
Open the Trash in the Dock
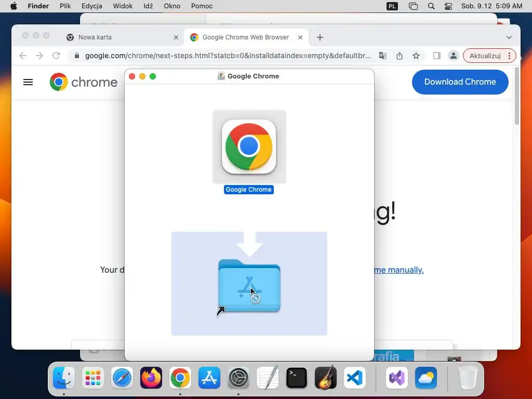[x=468, y=378]
